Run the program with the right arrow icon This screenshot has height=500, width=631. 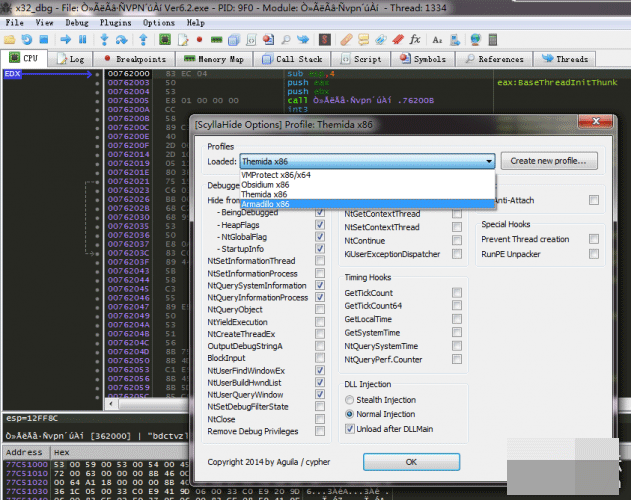tap(66, 39)
